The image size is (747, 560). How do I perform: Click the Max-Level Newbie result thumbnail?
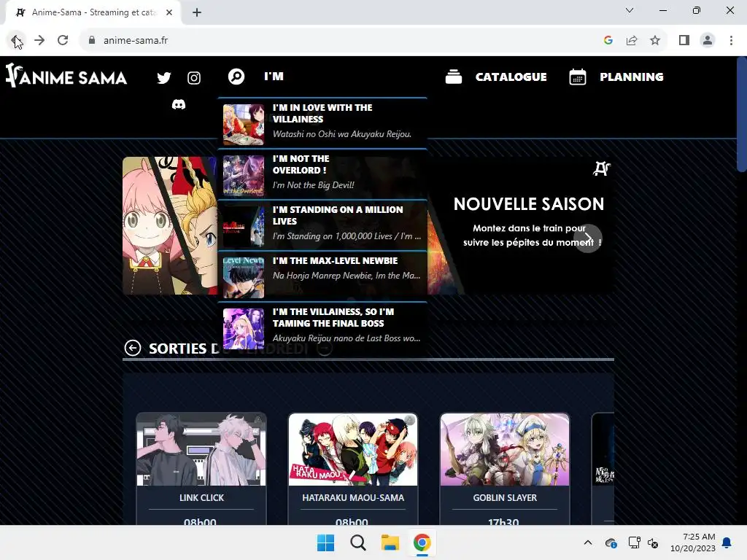(x=244, y=278)
